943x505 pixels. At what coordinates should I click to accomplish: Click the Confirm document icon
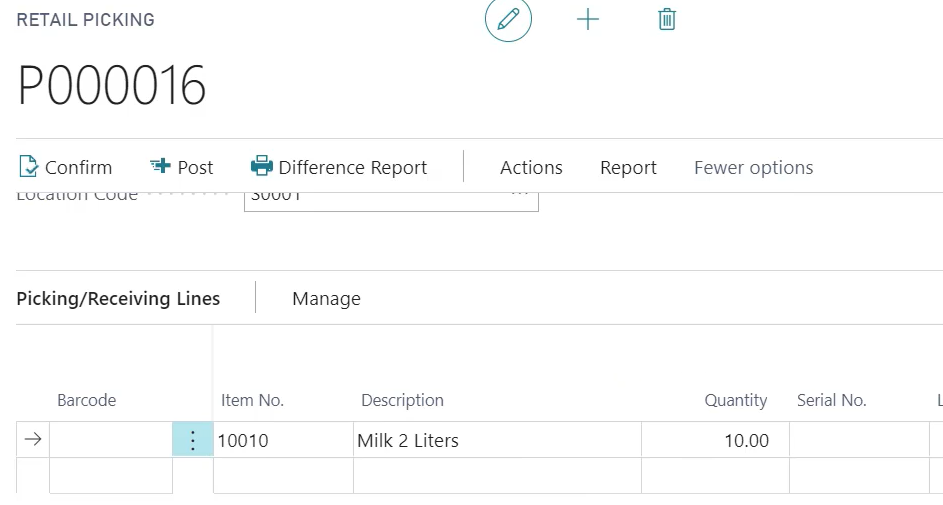(x=29, y=167)
